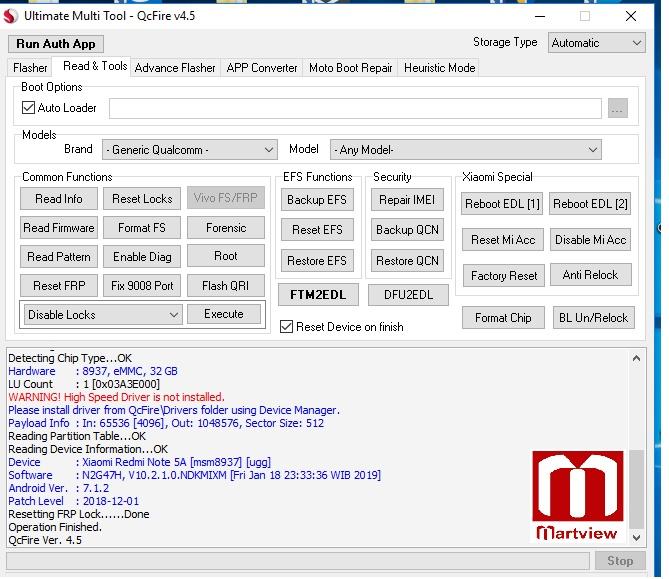The width and height of the screenshot is (669, 579).
Task: Click the Backup QCN button
Action: tap(407, 230)
